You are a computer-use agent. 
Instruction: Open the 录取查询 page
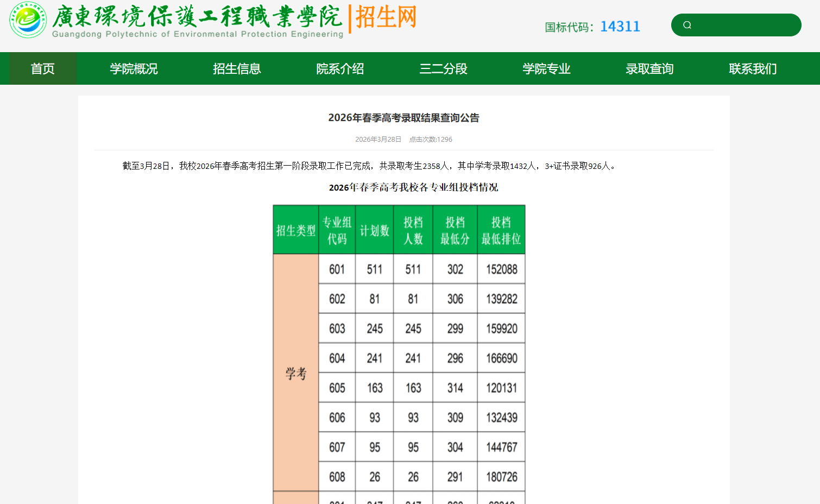tap(649, 68)
